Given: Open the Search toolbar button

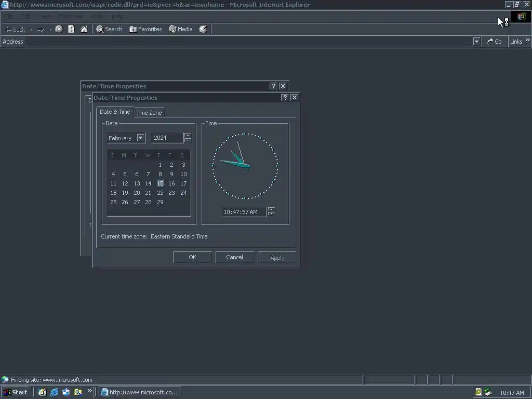Looking at the screenshot, I should (x=109, y=29).
